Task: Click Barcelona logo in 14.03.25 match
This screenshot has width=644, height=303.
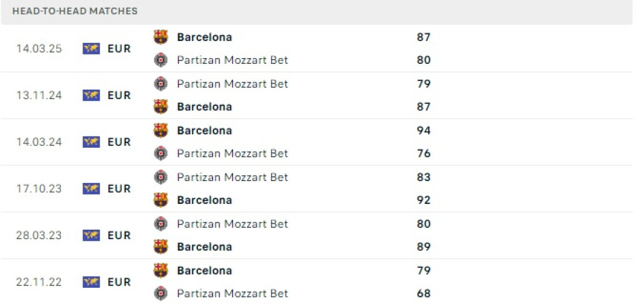Action: (160, 37)
